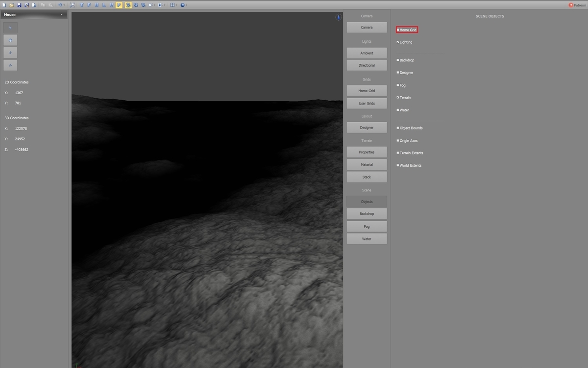Viewport: 588px width, 368px height.
Task: Enable the Home Grid checkbox in Scene Objects
Action: [398, 30]
